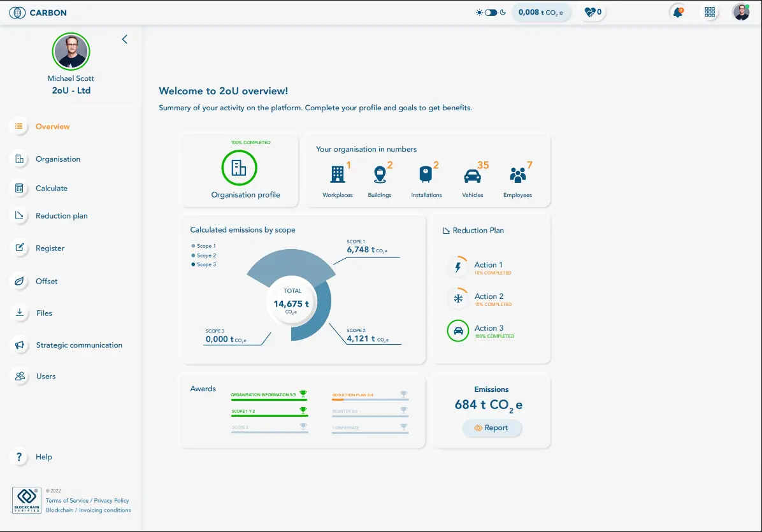Screen dimensions: 762x532
Task: Toggle Scope 3 legend item
Action: tap(204, 264)
